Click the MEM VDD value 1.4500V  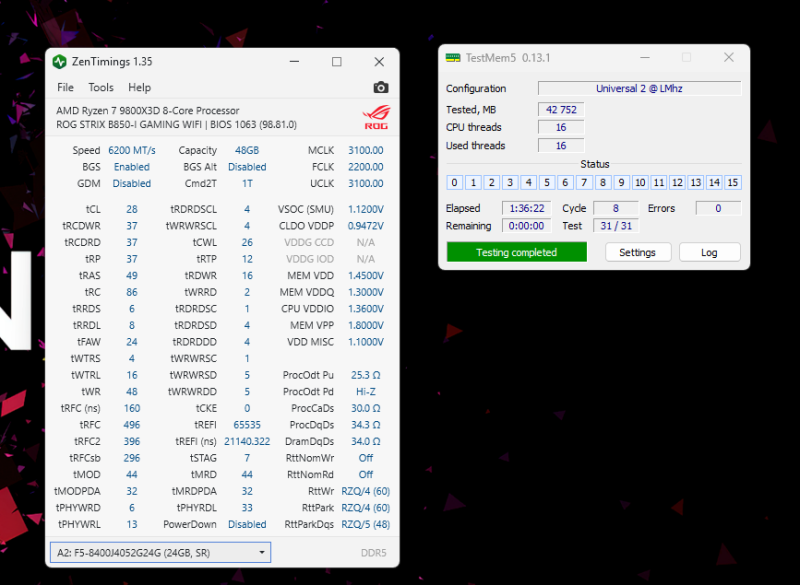pos(366,275)
